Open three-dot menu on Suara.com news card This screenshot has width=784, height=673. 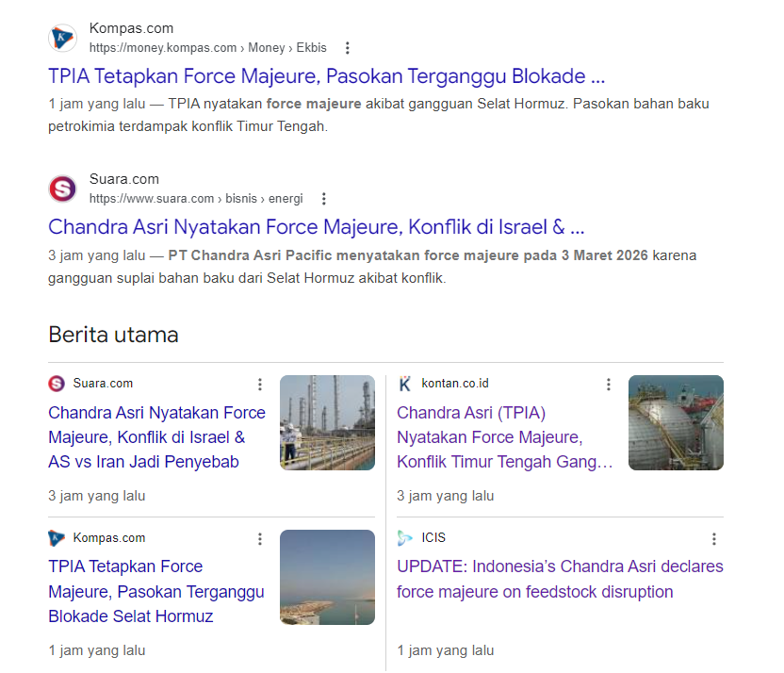click(x=260, y=384)
